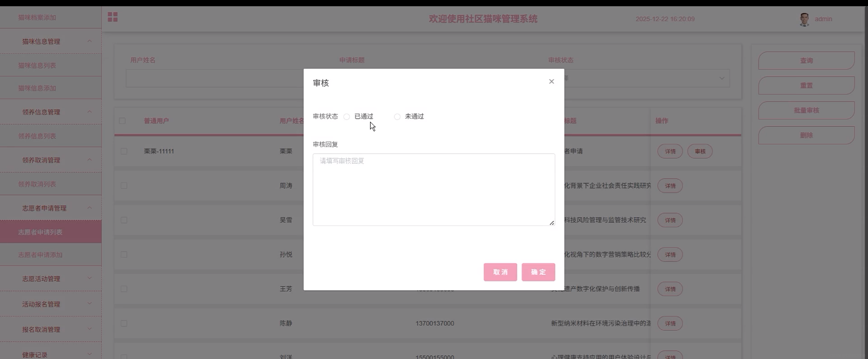Click the 删除 button
The height and width of the screenshot is (359, 868).
[x=806, y=135]
